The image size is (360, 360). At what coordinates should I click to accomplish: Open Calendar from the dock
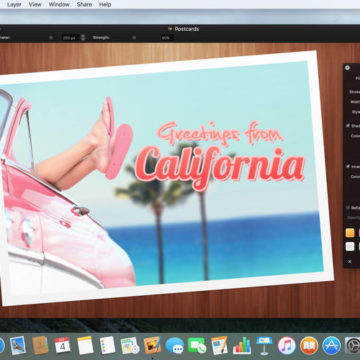62,345
